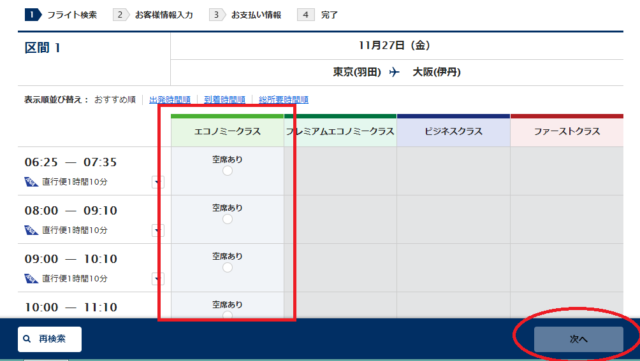Image resolution: width=640 pixels, height=361 pixels.
Task: Click the 再検索 search again button
Action: click(49, 339)
